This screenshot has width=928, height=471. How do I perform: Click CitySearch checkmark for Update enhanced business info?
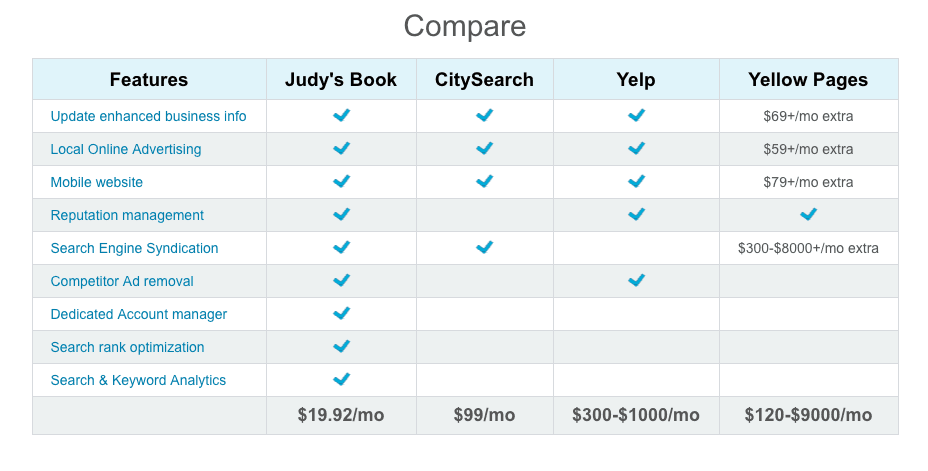tap(484, 115)
